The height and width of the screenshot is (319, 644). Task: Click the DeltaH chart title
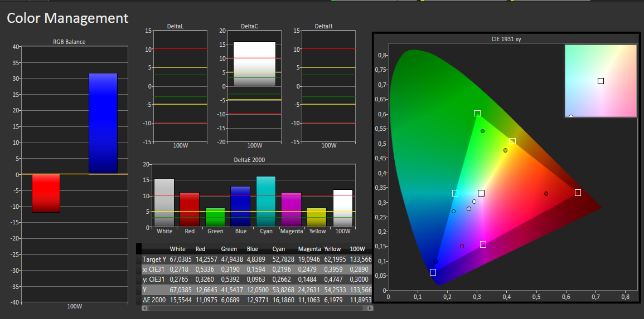(323, 26)
